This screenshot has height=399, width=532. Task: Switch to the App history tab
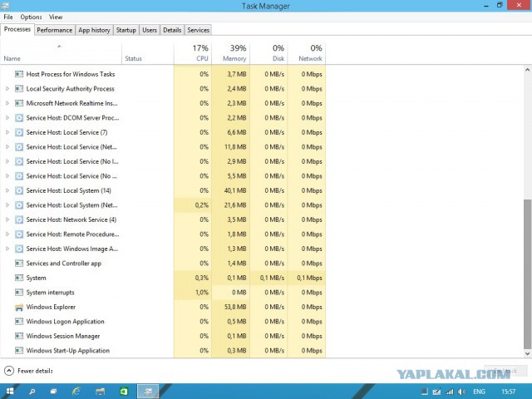tap(94, 30)
